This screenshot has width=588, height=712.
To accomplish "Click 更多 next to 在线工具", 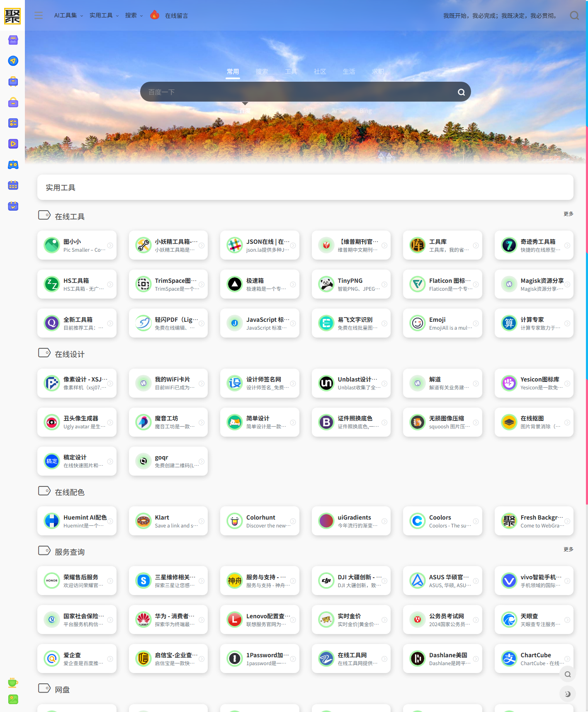I will point(568,214).
